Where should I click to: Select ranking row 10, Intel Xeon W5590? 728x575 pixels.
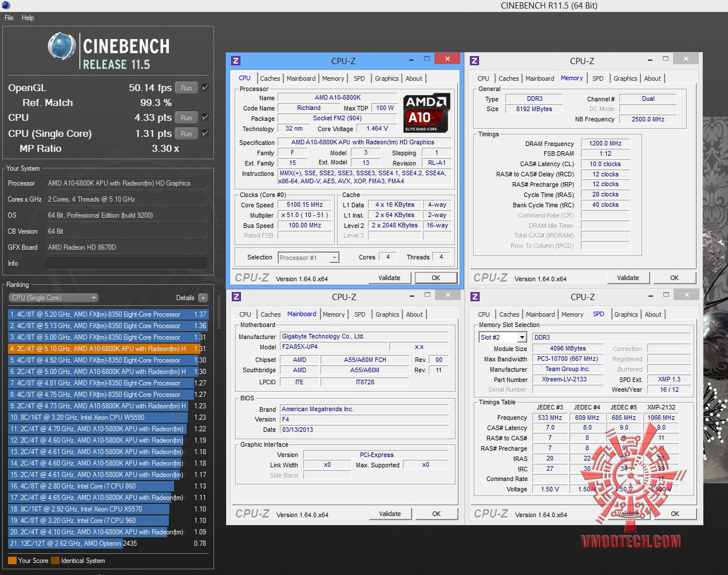pyautogui.click(x=108, y=418)
